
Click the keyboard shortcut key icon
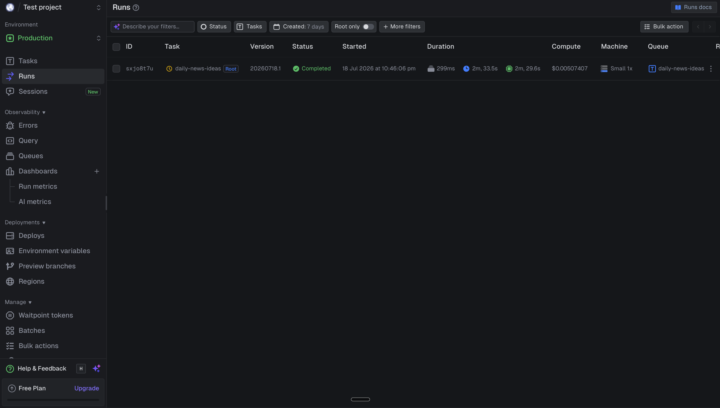click(x=81, y=369)
